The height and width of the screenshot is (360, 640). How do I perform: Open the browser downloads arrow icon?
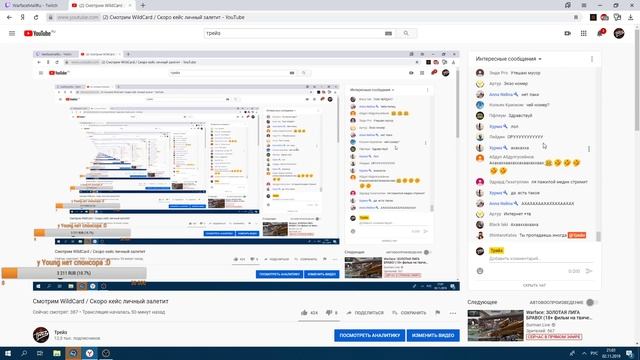631,18
